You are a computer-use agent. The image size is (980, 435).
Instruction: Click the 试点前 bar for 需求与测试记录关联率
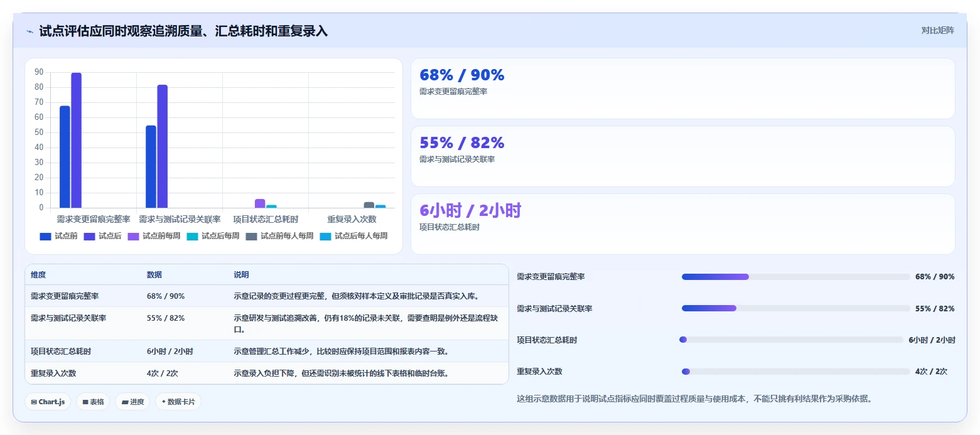(151, 166)
